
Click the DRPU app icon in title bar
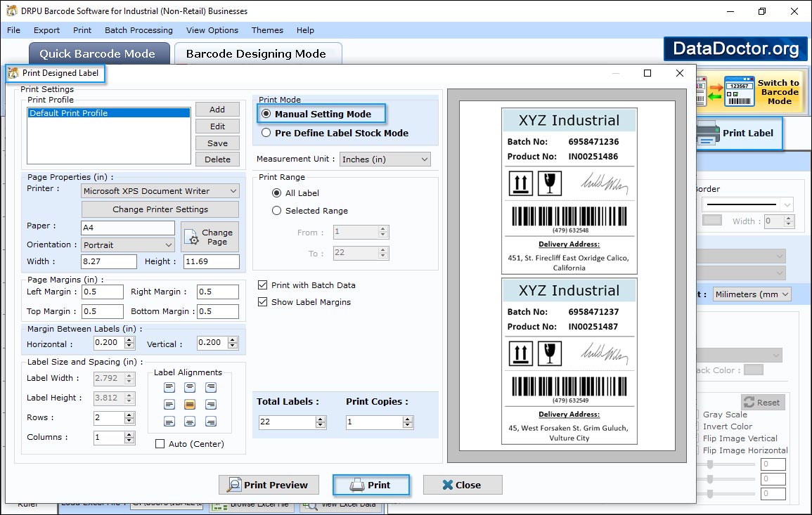tap(11, 11)
